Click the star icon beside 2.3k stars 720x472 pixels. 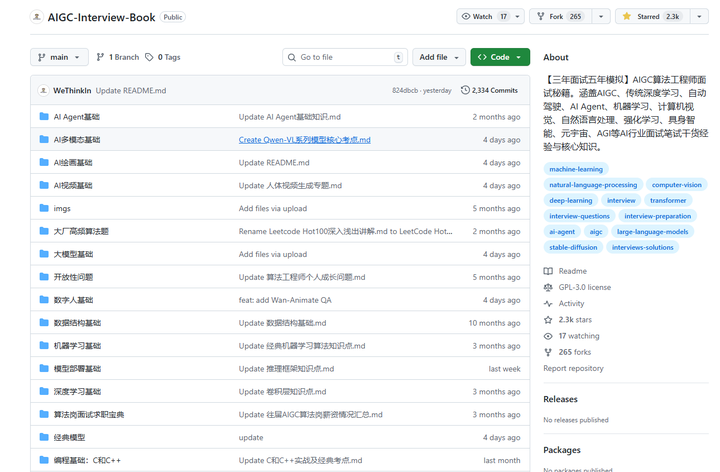click(548, 320)
